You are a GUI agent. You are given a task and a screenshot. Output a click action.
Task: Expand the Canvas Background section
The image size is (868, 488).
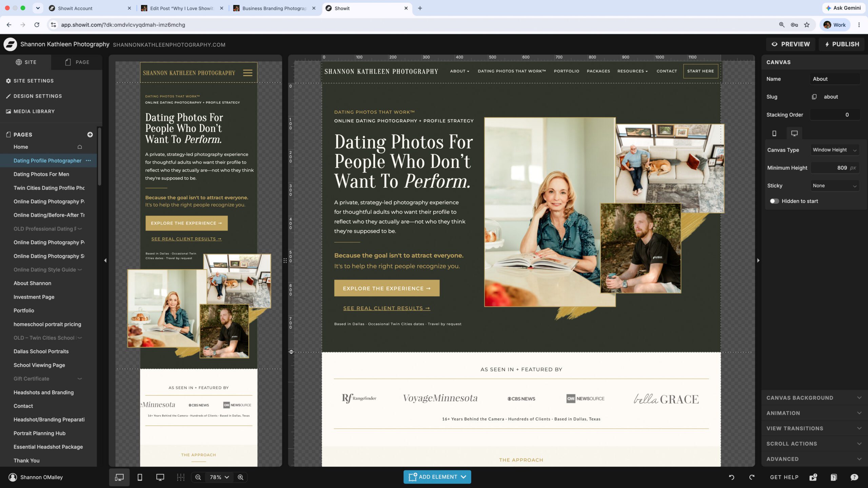[814, 398]
